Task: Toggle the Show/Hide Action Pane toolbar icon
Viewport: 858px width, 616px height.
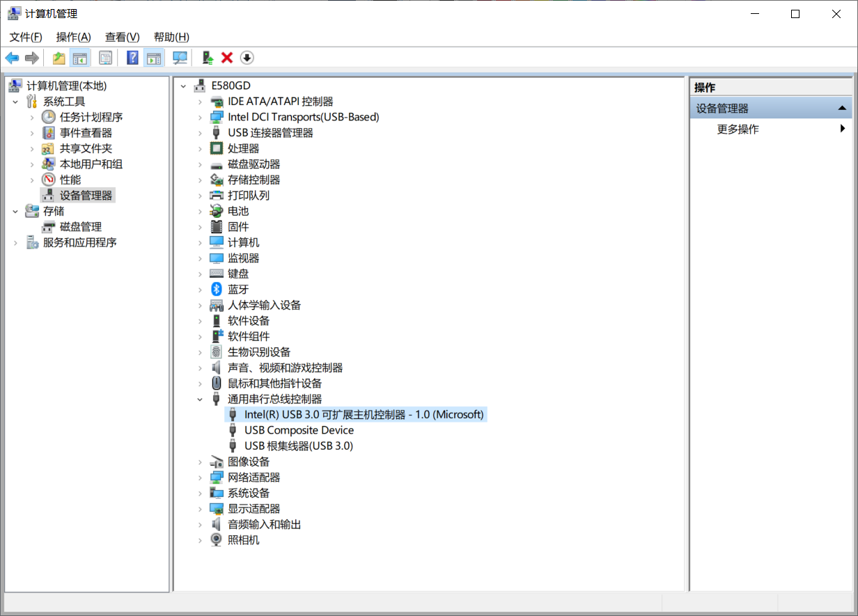Action: pyautogui.click(x=154, y=58)
